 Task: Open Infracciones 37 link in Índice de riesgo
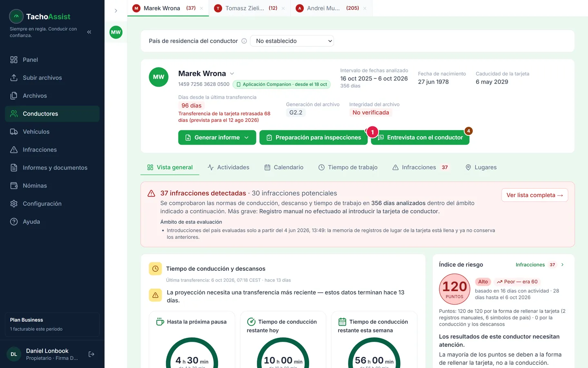pos(536,265)
